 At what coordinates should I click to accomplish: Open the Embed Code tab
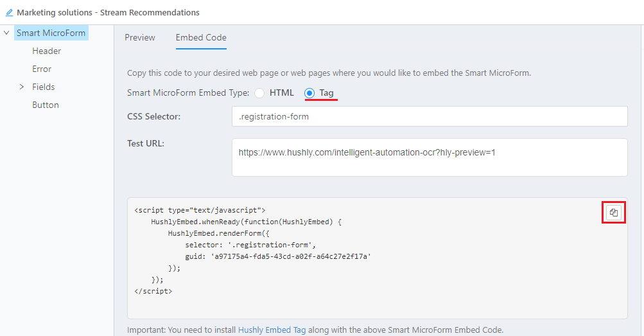pyautogui.click(x=201, y=37)
